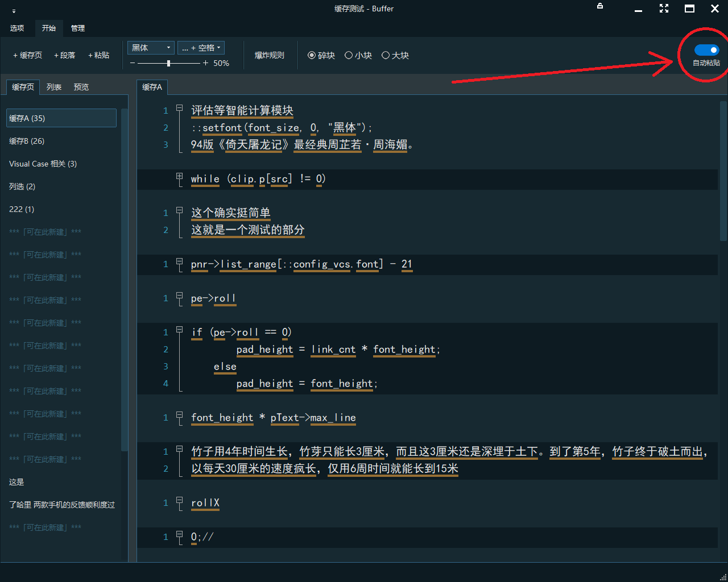Click the fullscreen icon in title bar
The image size is (728, 582).
click(x=664, y=9)
